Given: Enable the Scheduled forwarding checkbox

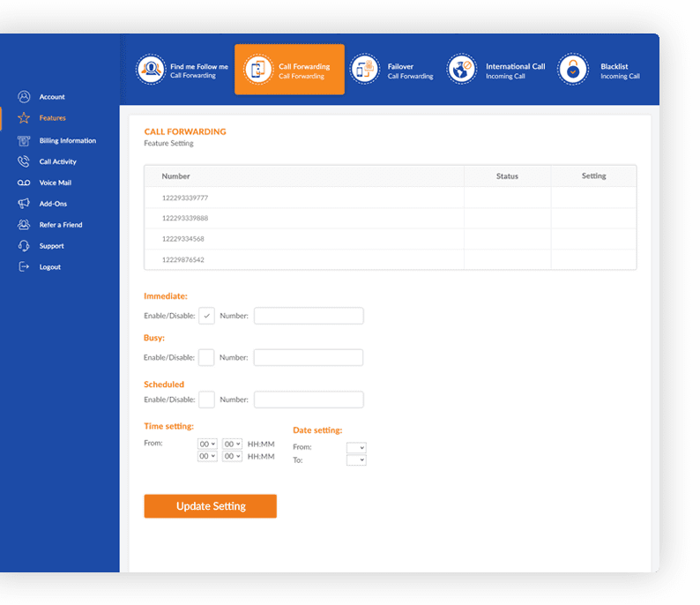Looking at the screenshot, I should tap(206, 400).
